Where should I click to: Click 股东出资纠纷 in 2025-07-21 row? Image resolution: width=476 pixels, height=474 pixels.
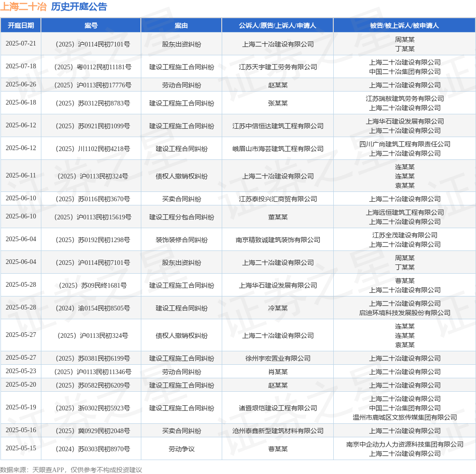[x=182, y=44]
